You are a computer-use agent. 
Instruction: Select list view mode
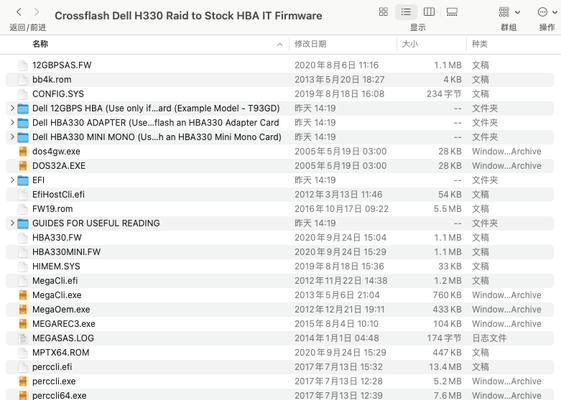406,12
